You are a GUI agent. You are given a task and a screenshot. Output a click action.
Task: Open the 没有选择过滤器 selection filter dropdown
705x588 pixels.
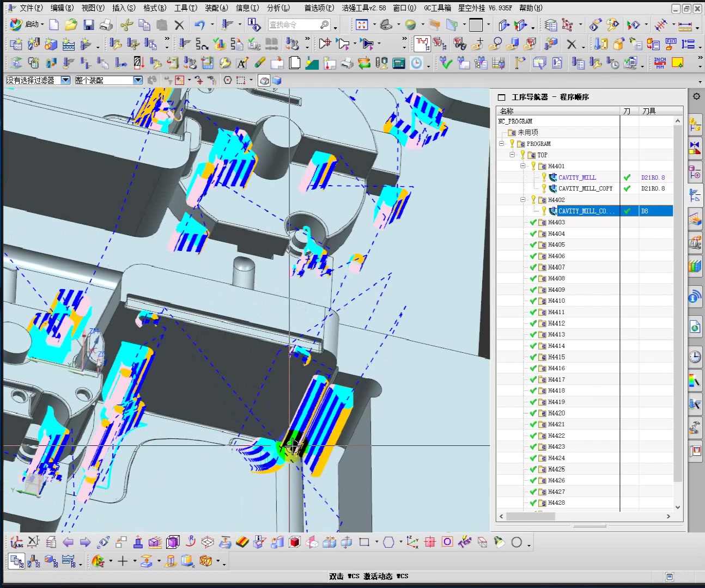[65, 81]
